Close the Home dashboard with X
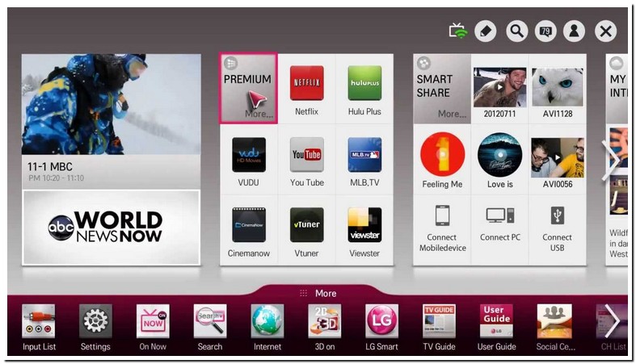 point(605,31)
